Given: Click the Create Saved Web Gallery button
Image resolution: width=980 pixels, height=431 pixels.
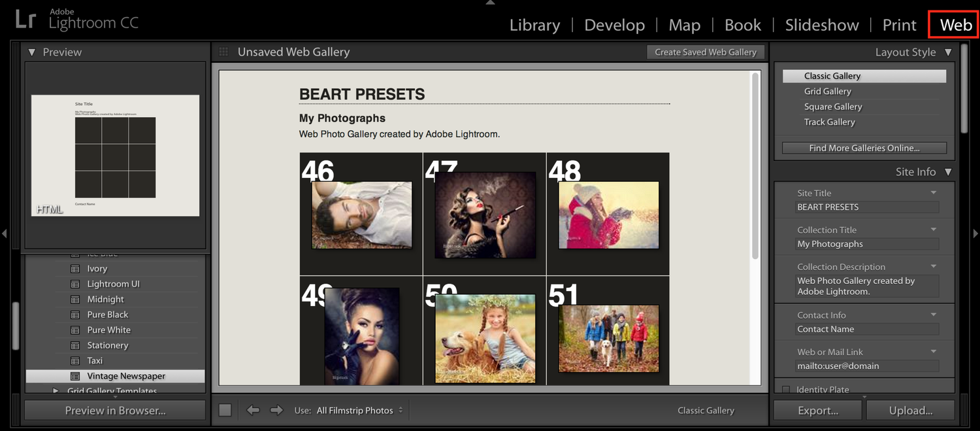Looking at the screenshot, I should click(706, 52).
